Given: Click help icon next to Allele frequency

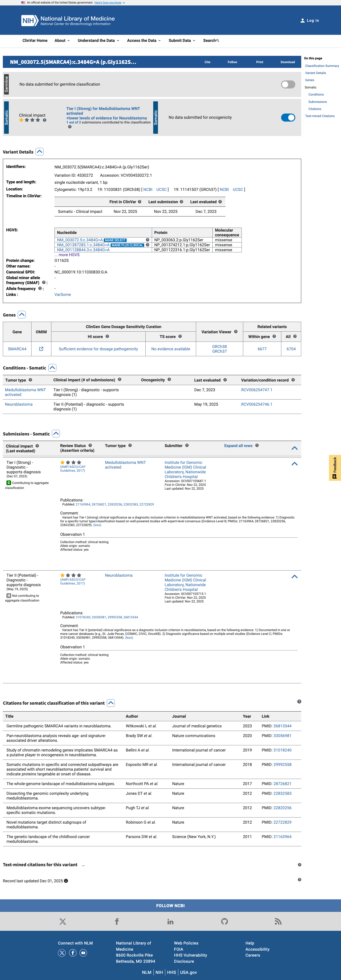Looking at the screenshot, I should coord(40,288).
